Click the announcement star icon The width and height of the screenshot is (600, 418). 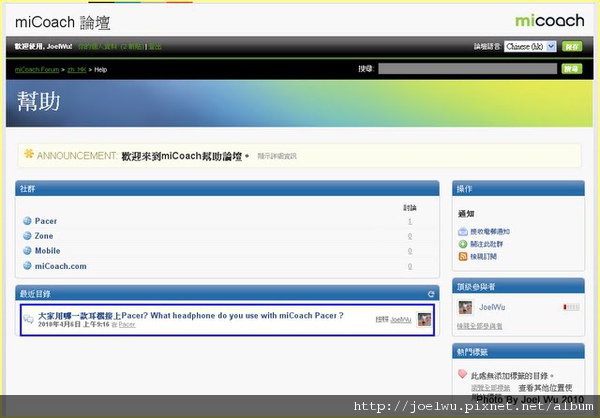pos(29,153)
